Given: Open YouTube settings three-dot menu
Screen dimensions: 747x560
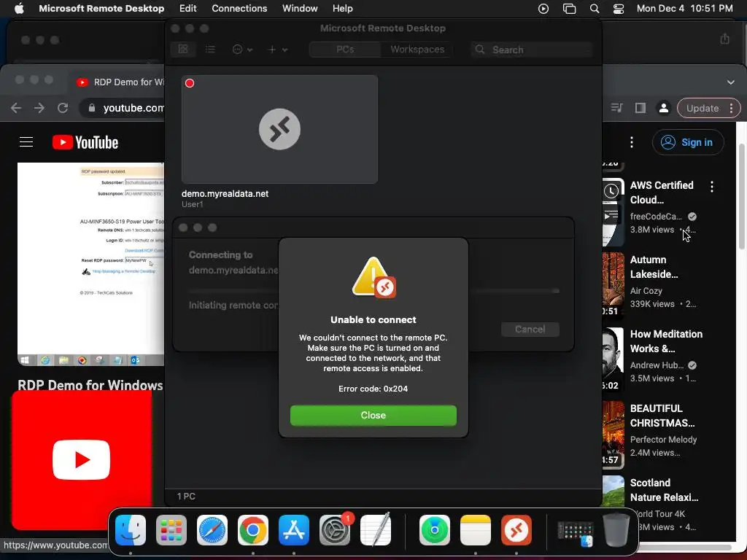Looking at the screenshot, I should [x=632, y=142].
